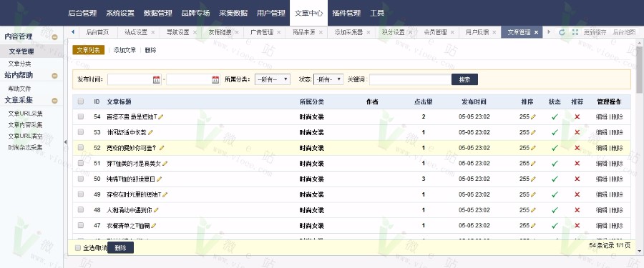Viewport: 644px width, 268px height.
Task: Open 文章分类 in the sidebar
Action: [19, 64]
